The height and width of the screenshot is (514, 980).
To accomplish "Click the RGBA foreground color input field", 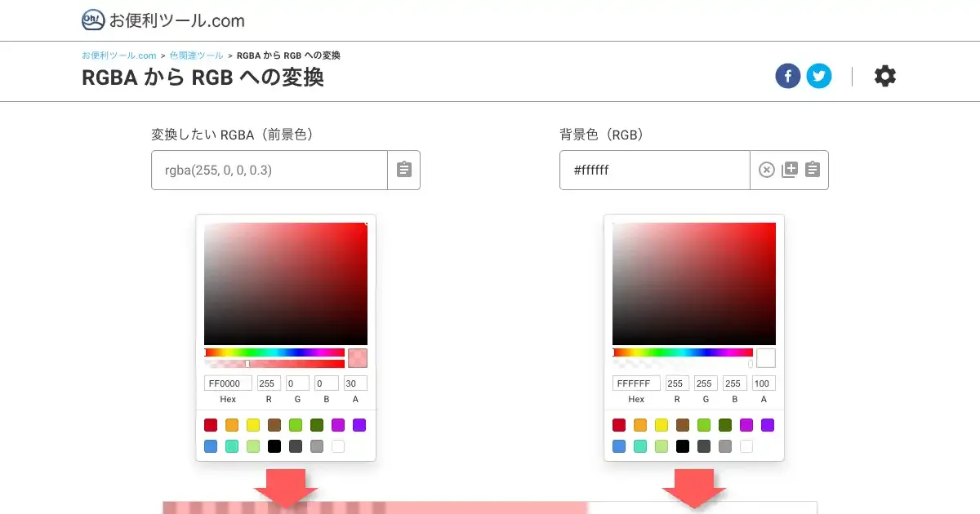I will click(x=269, y=171).
